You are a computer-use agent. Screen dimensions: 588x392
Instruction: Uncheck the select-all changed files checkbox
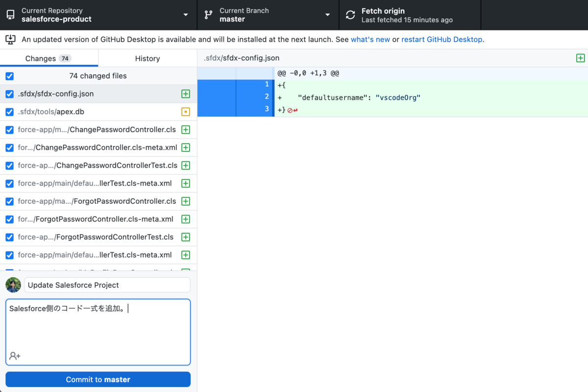9,76
